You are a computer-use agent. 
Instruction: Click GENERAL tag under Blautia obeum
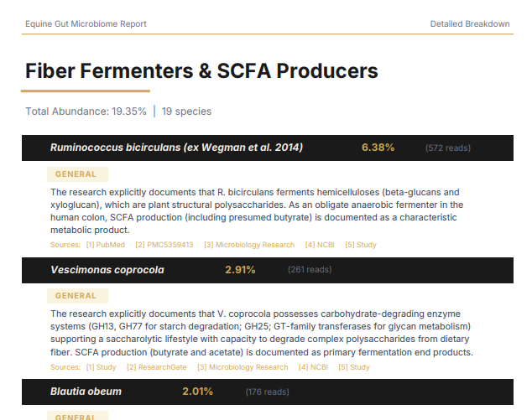[x=77, y=416]
